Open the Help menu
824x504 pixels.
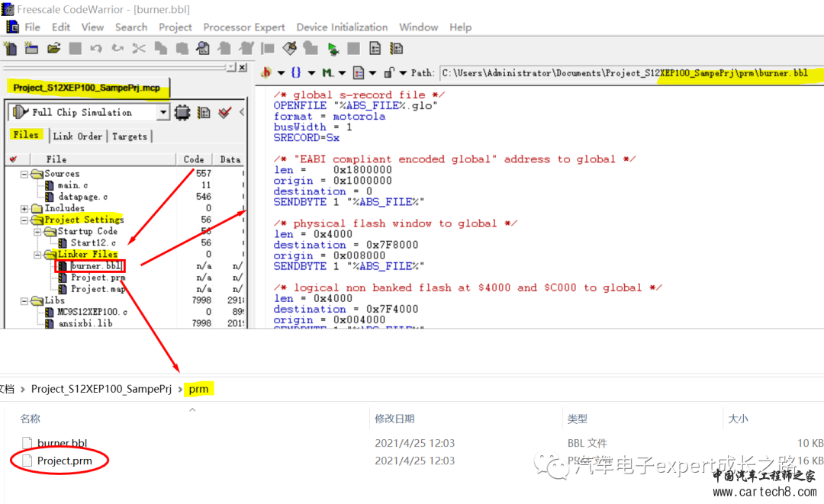pyautogui.click(x=460, y=27)
